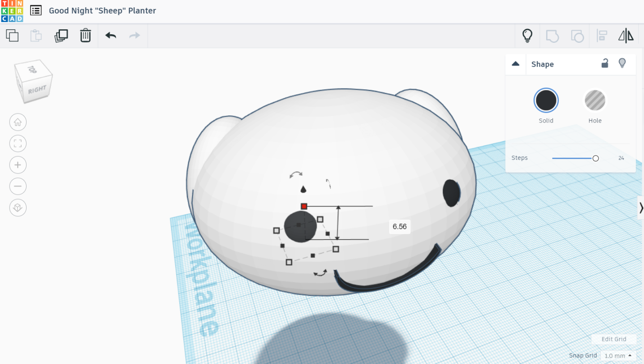Toggle the shape lock icon

[605, 64]
